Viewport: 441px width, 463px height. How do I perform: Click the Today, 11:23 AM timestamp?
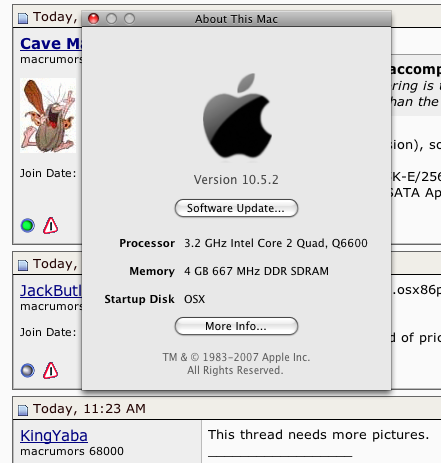89,409
